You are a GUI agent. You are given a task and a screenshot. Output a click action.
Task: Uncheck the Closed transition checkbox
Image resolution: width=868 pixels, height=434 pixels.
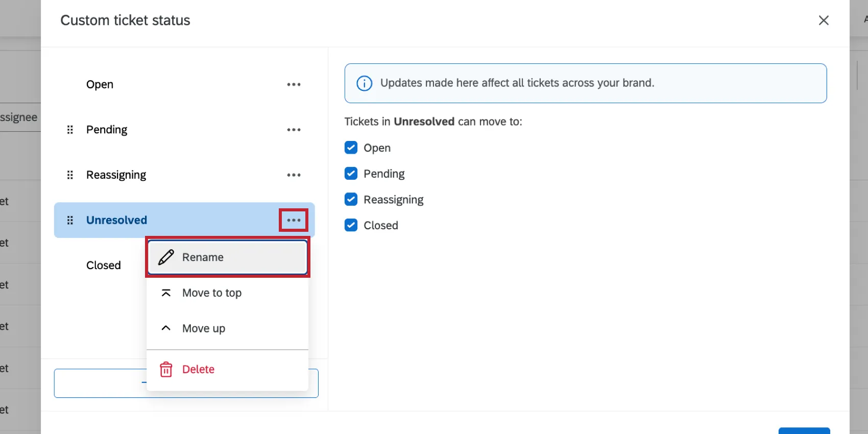[351, 225]
